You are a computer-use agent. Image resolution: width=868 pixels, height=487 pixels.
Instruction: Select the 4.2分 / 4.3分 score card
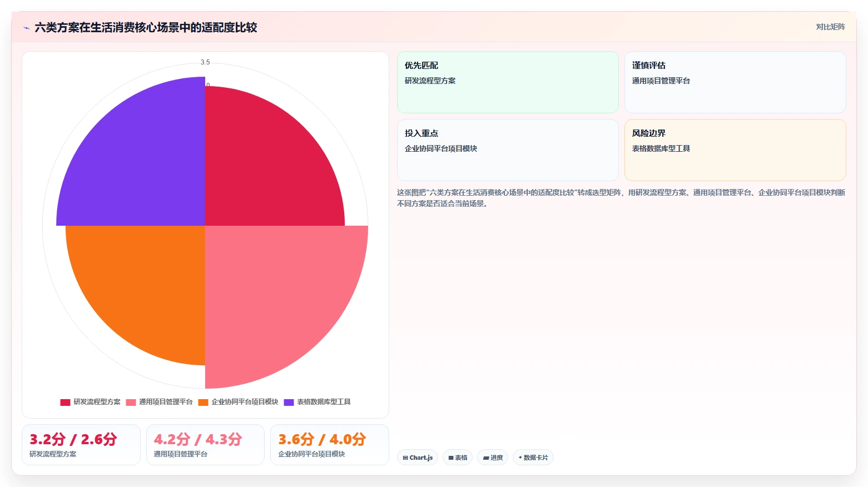pyautogui.click(x=205, y=445)
